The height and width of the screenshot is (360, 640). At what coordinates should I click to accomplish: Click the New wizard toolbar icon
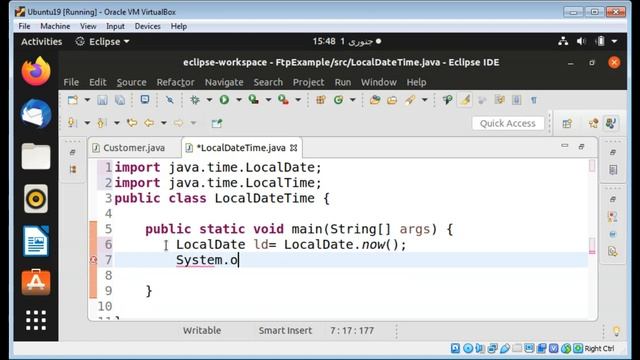[73, 100]
